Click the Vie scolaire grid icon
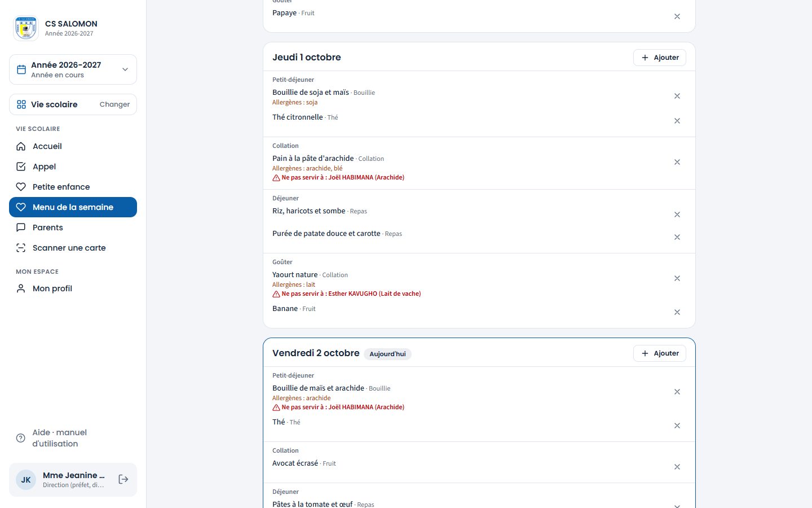 [21, 104]
